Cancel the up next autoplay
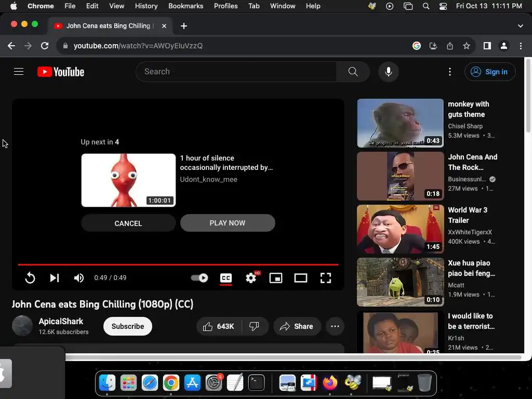532x399 pixels. point(128,223)
